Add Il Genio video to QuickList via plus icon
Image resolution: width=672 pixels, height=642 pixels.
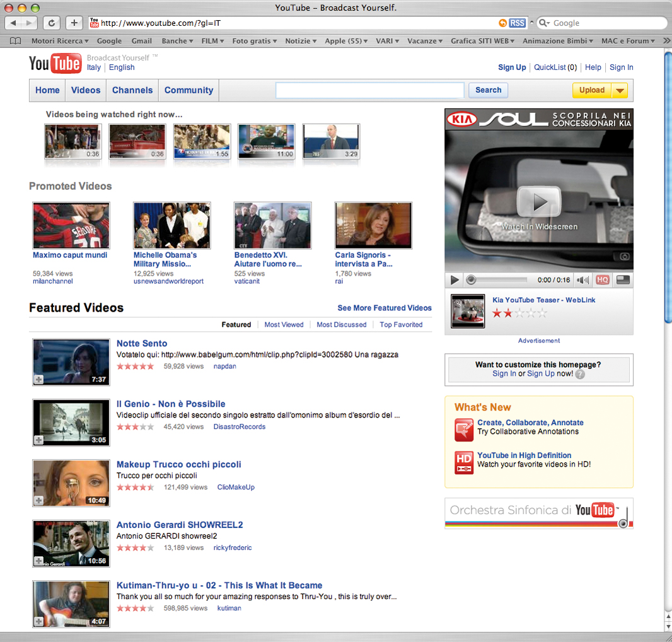[x=38, y=440]
